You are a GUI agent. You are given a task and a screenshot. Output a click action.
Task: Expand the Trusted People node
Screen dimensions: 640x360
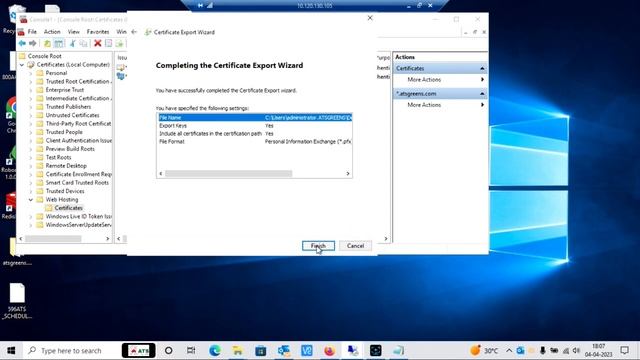pyautogui.click(x=31, y=132)
